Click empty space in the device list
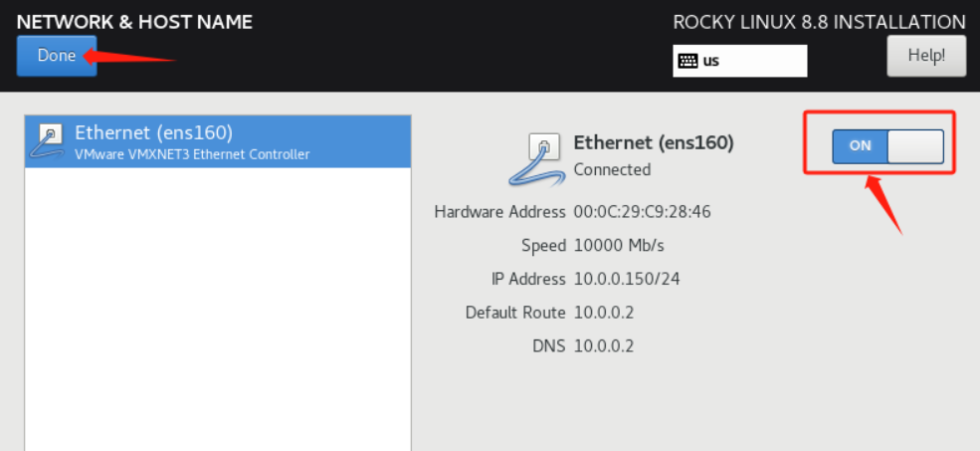 217,319
